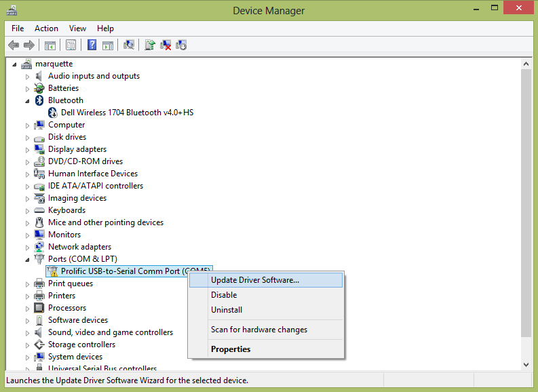The image size is (538, 392).
Task: Click the Audio inputs and outputs speaker icon
Action: (x=39, y=76)
